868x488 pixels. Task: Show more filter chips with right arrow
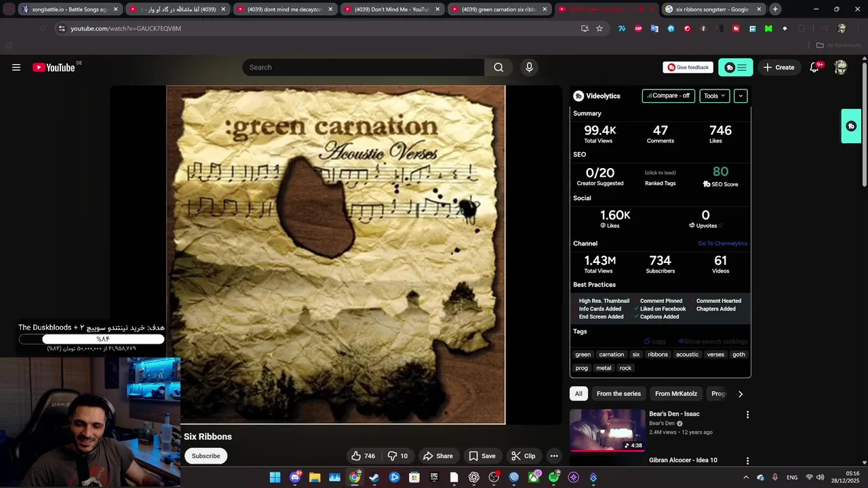click(740, 394)
